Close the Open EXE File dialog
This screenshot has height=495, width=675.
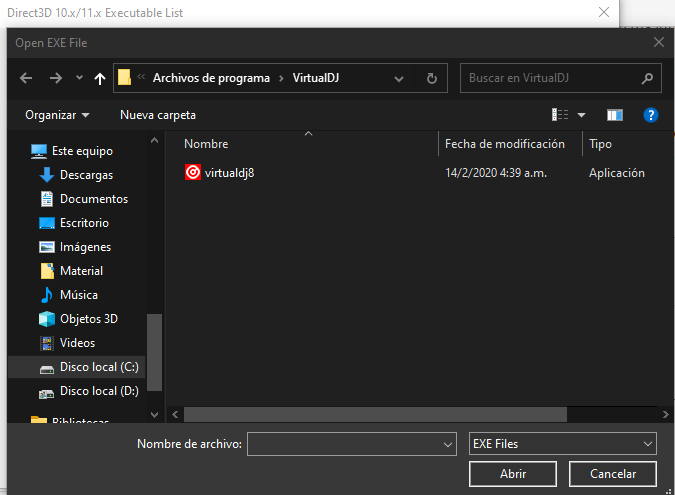659,42
